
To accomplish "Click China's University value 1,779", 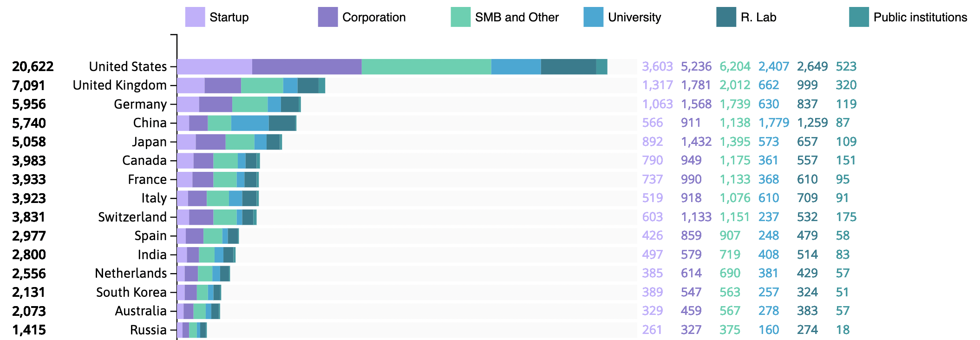I will [x=773, y=123].
